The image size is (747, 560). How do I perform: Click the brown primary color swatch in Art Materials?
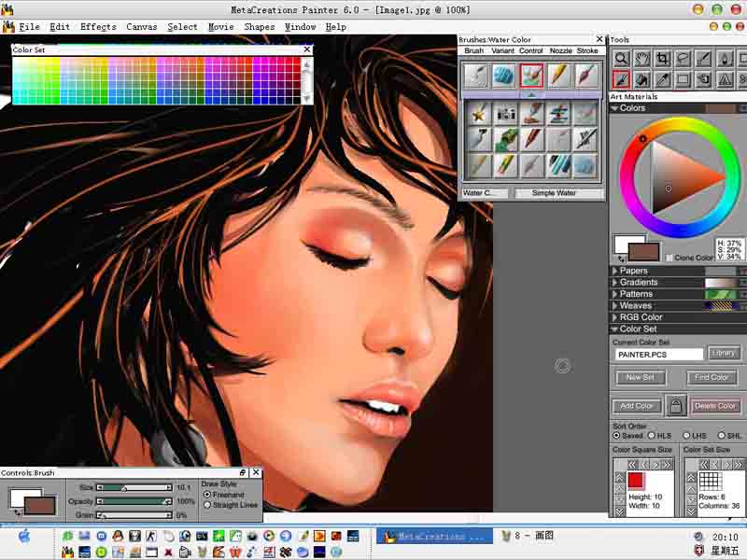coord(643,251)
